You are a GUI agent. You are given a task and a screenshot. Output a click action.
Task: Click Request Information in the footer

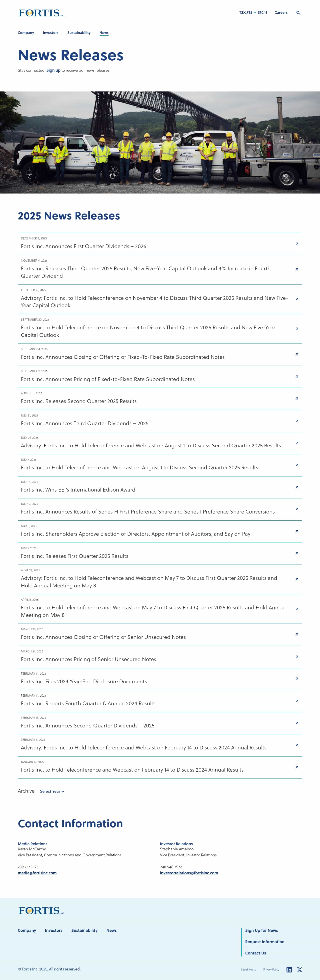(265, 942)
